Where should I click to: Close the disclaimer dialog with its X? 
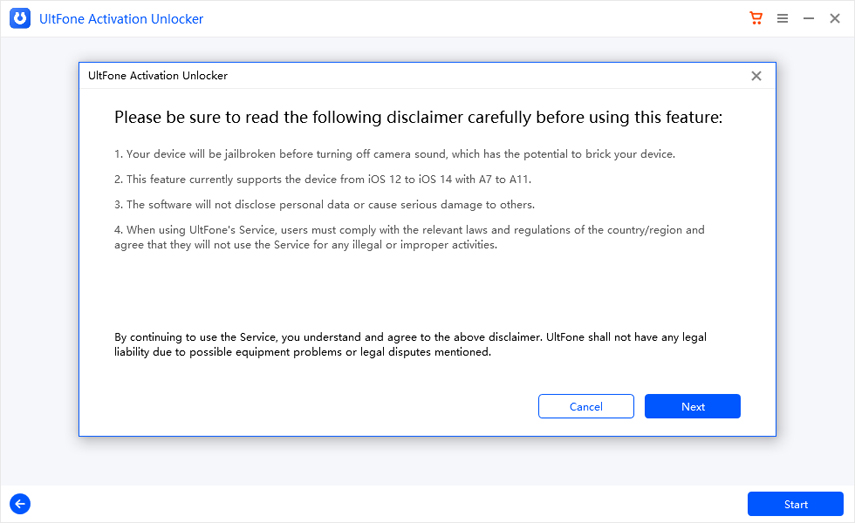point(756,76)
